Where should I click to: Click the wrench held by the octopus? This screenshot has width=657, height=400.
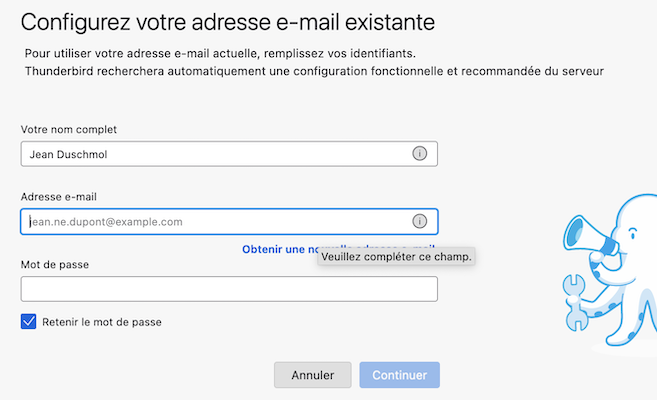tap(575, 302)
